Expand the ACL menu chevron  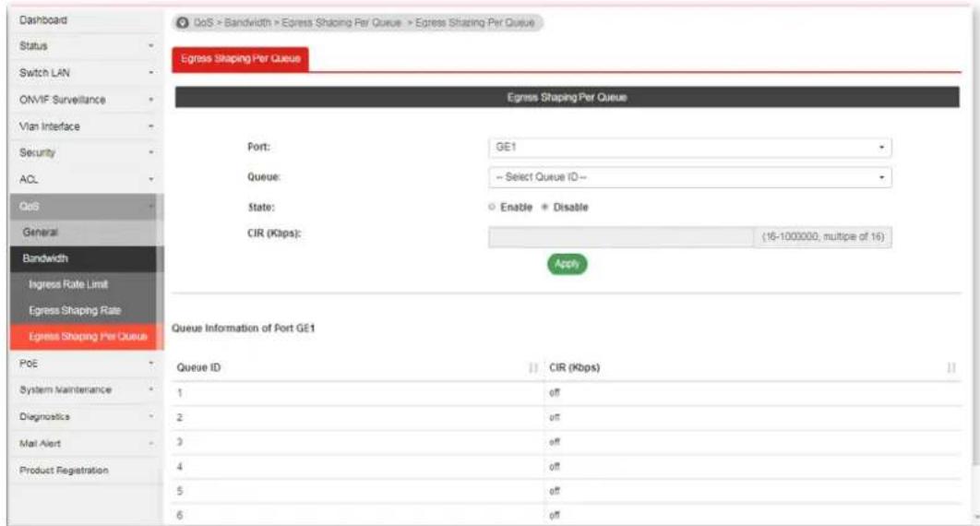150,179
